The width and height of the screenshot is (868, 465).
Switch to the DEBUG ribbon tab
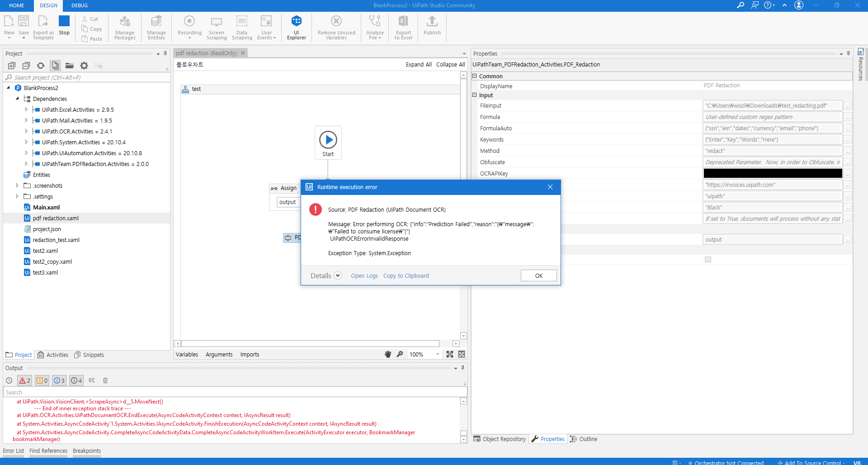click(x=80, y=5)
